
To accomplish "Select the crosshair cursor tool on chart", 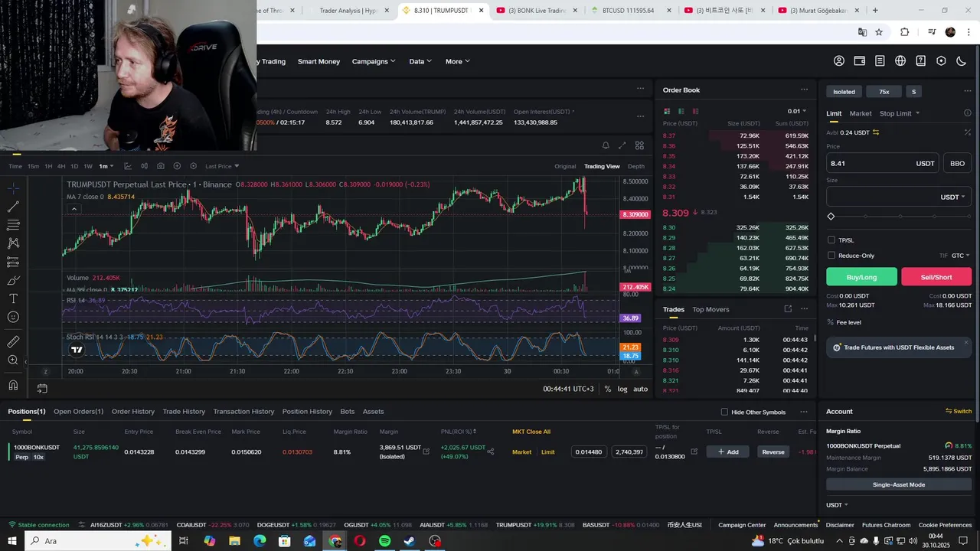I will (x=13, y=187).
